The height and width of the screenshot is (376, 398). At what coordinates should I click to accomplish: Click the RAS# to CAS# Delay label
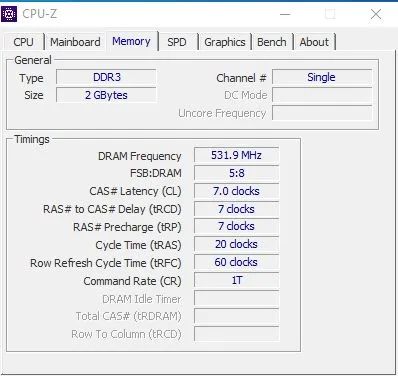(112, 209)
